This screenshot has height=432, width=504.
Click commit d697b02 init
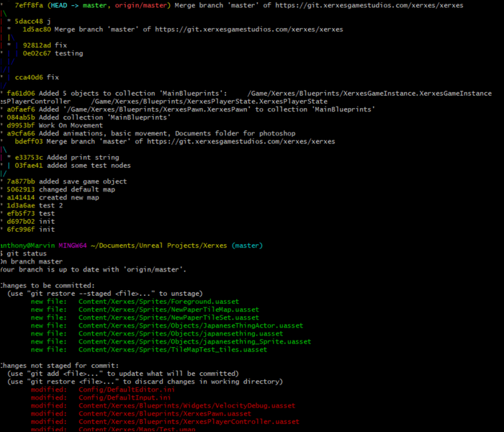point(30,222)
